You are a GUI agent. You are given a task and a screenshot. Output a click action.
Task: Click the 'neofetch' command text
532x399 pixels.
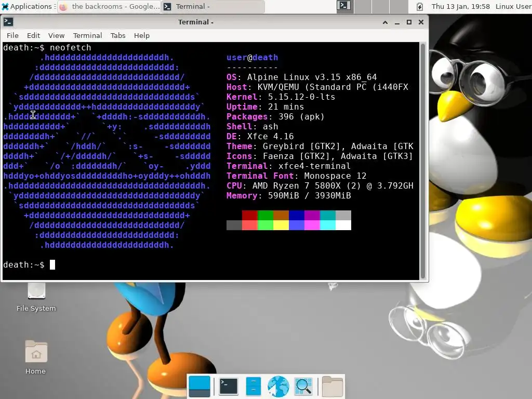click(x=70, y=47)
